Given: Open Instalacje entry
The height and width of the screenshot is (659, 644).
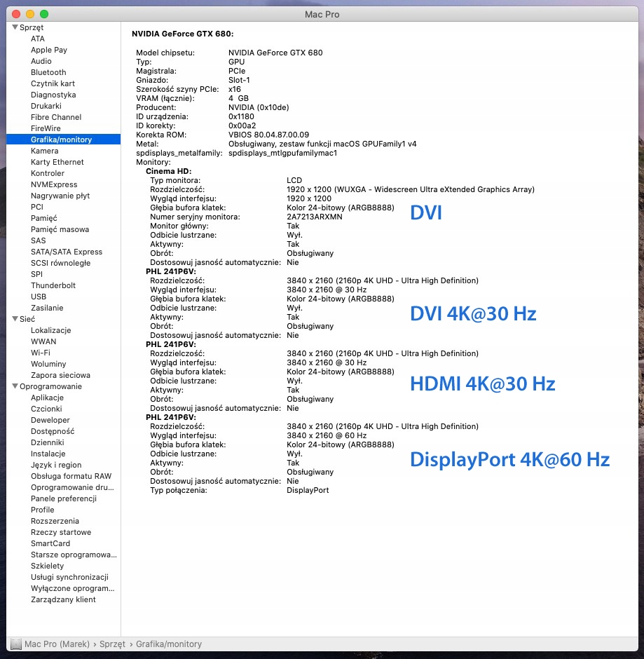Looking at the screenshot, I should click(x=48, y=454).
